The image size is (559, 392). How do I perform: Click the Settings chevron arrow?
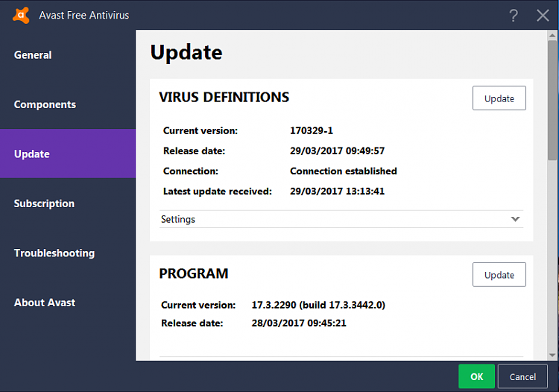tap(515, 219)
